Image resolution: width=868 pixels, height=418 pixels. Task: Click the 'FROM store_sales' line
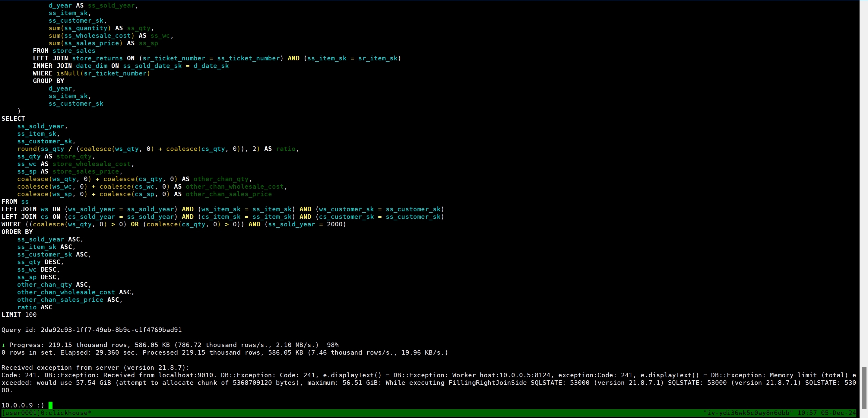point(64,51)
